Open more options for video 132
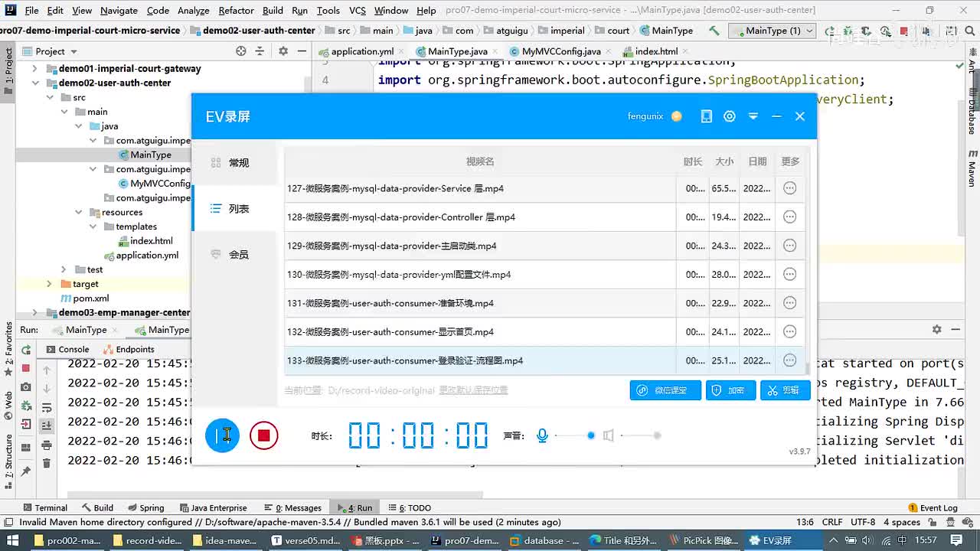The width and height of the screenshot is (980, 551). (790, 332)
